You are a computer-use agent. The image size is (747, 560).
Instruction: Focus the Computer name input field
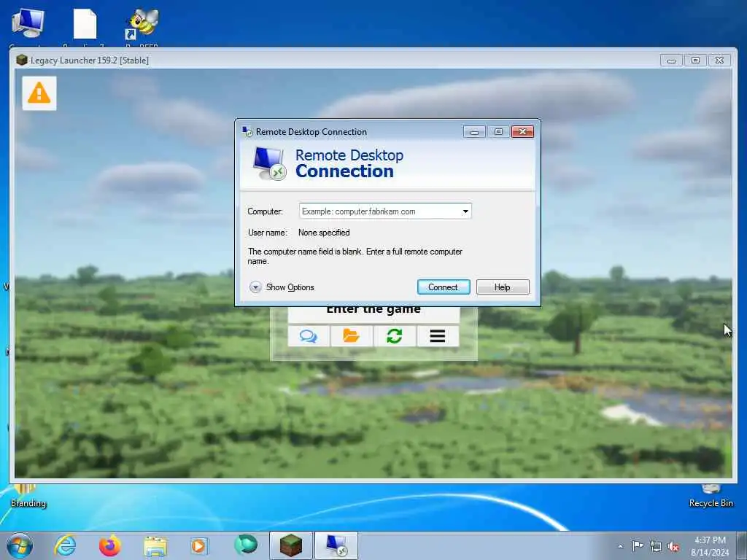tap(385, 211)
